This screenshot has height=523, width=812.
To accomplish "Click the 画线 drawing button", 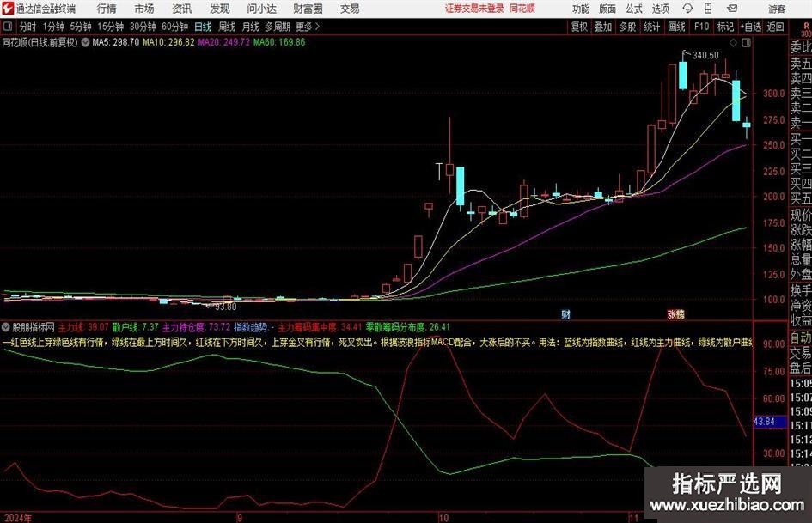I will [x=676, y=27].
